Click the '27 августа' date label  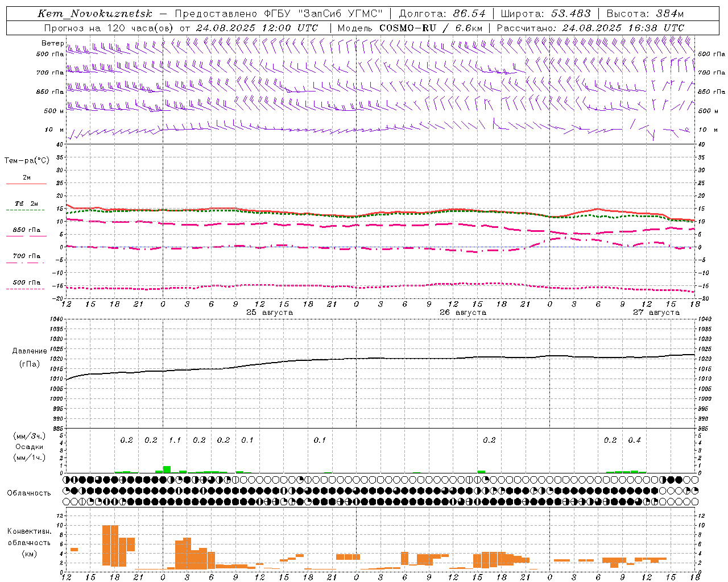[x=656, y=313]
